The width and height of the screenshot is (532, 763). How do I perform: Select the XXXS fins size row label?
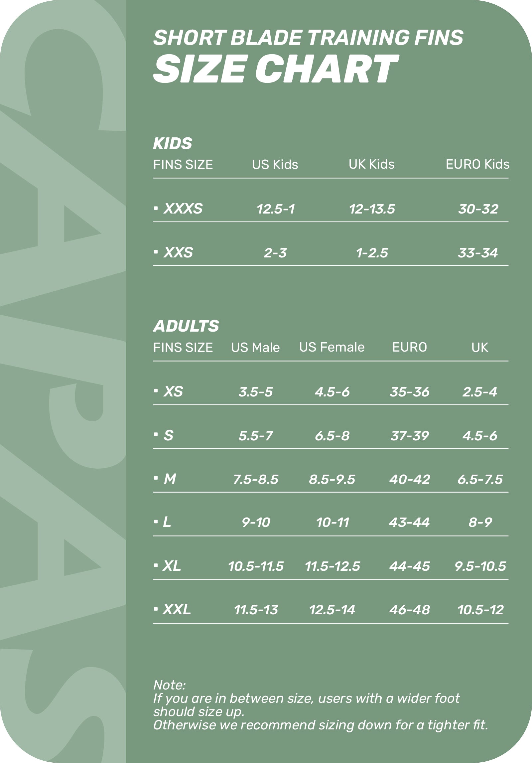(183, 209)
